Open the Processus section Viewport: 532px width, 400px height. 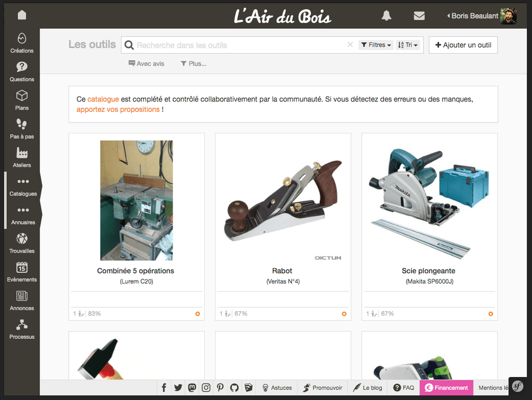[22, 329]
